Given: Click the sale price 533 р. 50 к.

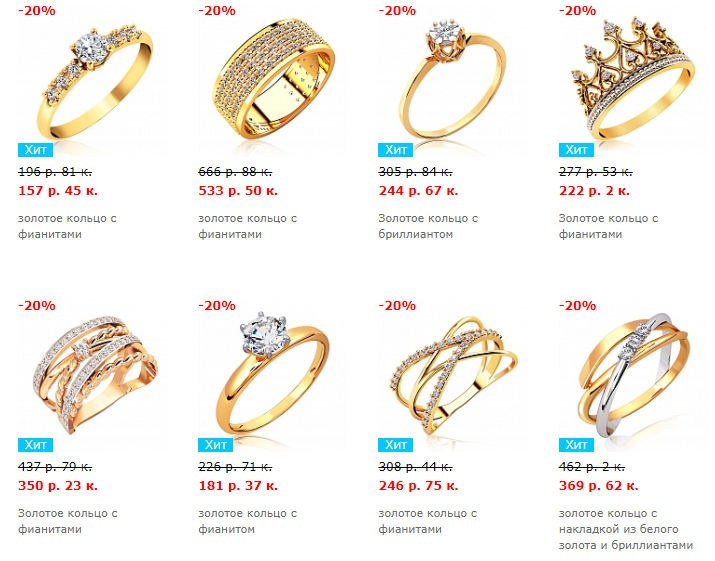Looking at the screenshot, I should click(x=238, y=191).
